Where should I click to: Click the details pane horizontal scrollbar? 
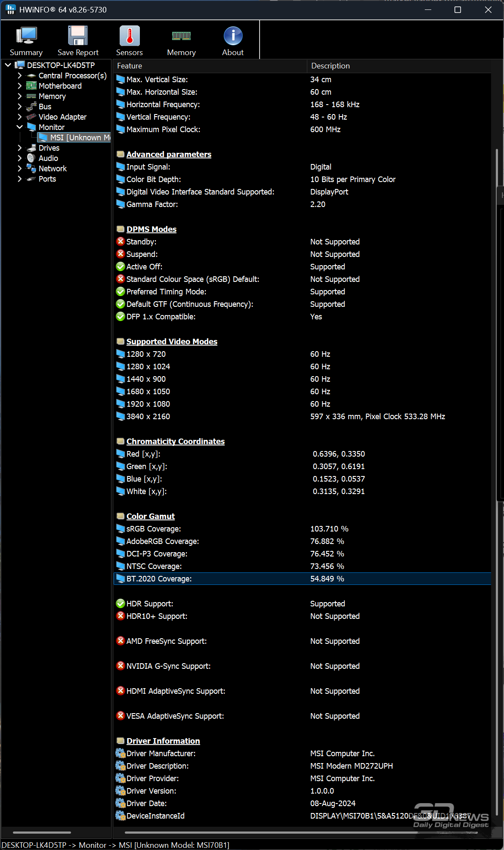[x=301, y=832]
